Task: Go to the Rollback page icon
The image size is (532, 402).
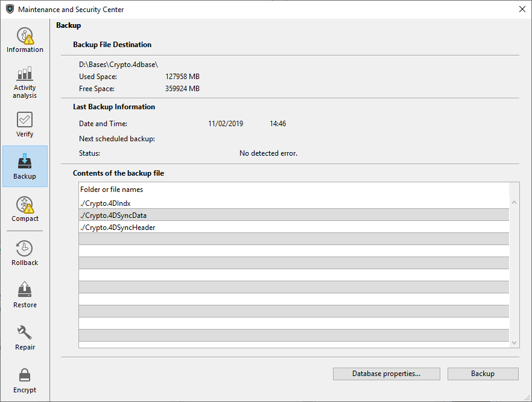Action: pyautogui.click(x=25, y=248)
